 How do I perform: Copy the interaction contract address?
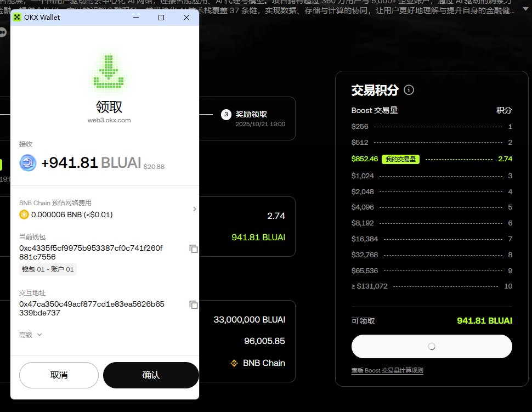tap(194, 305)
